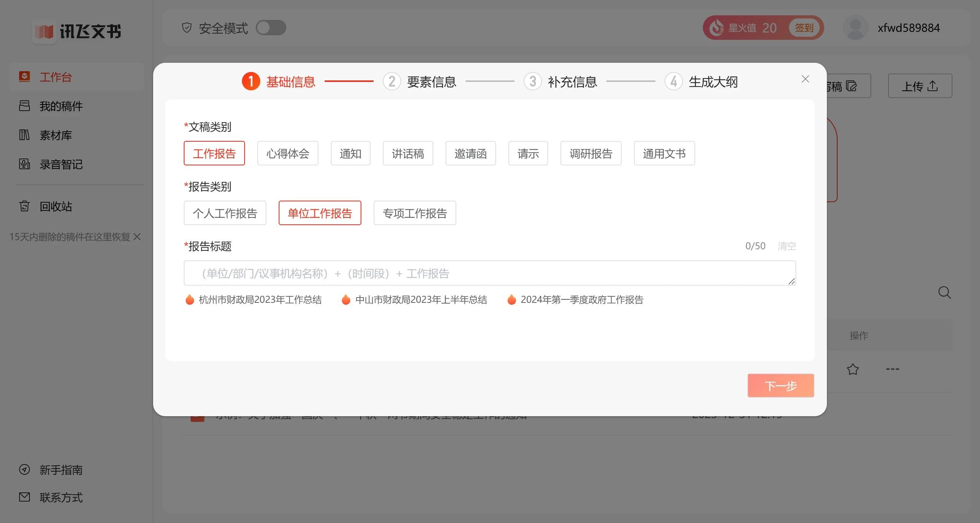Select 调研报告 document type
The height and width of the screenshot is (523, 980).
coord(591,153)
